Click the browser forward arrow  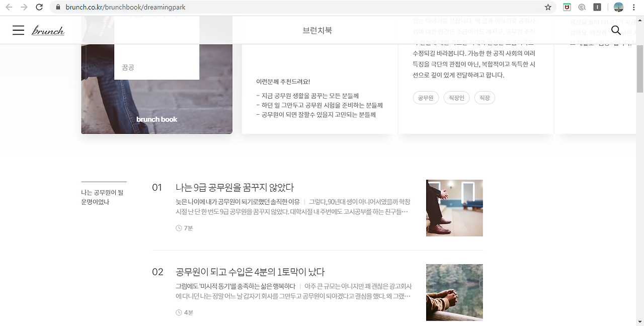point(24,8)
